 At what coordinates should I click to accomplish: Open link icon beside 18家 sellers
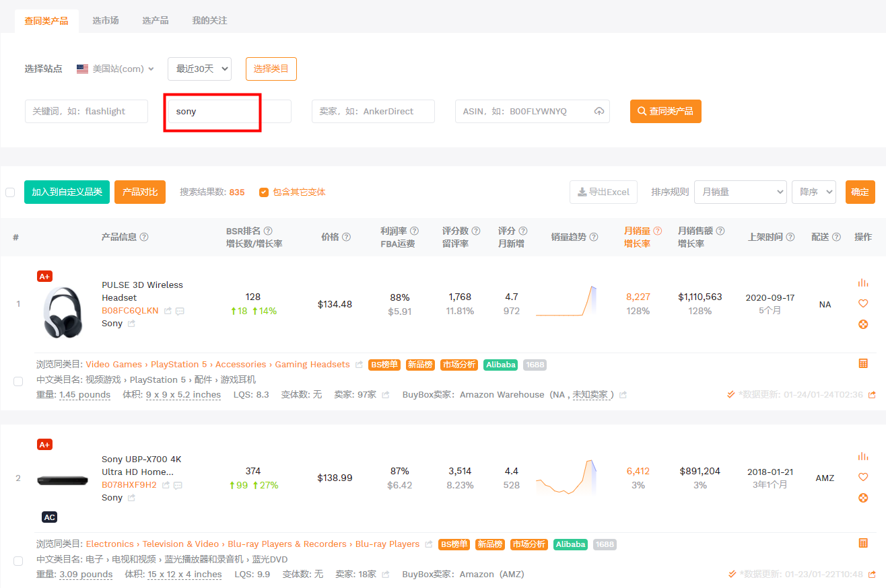385,575
